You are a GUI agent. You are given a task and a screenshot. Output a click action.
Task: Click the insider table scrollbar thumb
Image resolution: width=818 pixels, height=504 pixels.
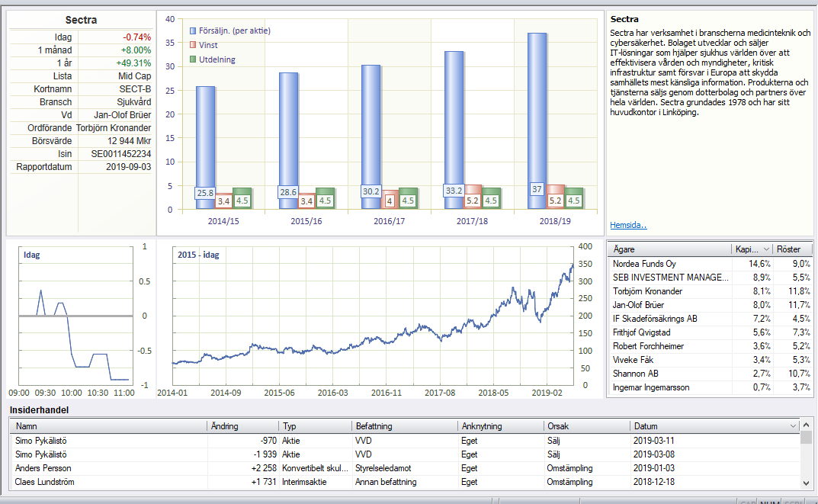(x=806, y=437)
